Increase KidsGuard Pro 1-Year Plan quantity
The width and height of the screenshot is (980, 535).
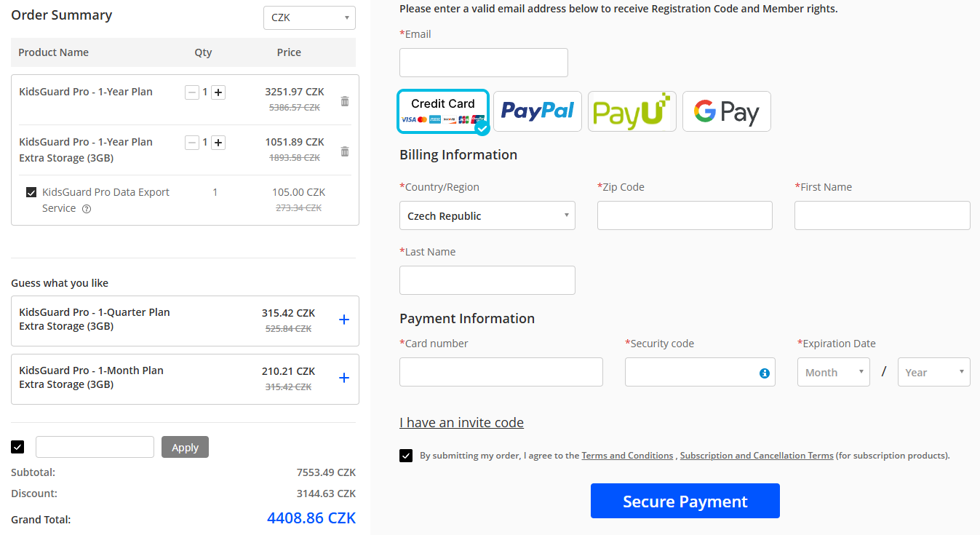coord(218,92)
